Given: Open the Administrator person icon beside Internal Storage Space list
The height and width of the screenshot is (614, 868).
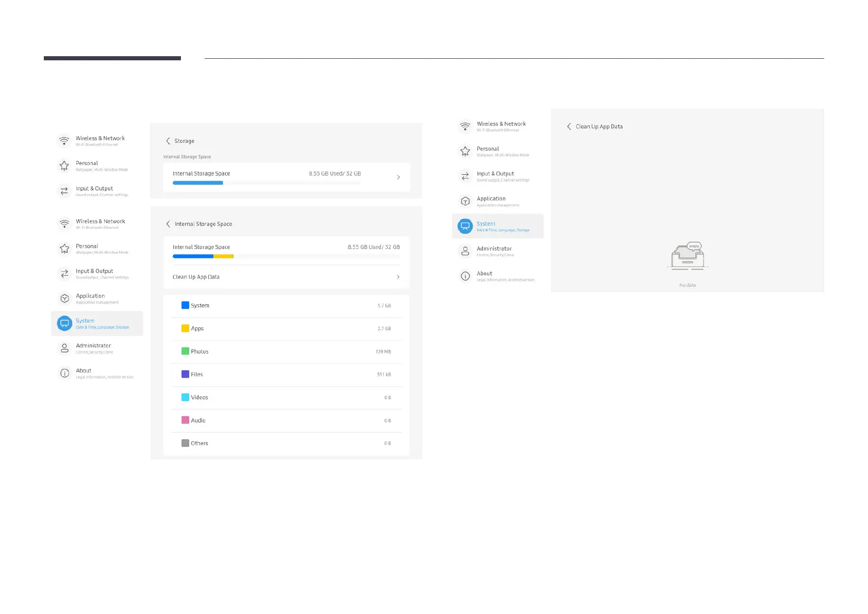Looking at the screenshot, I should (64, 349).
